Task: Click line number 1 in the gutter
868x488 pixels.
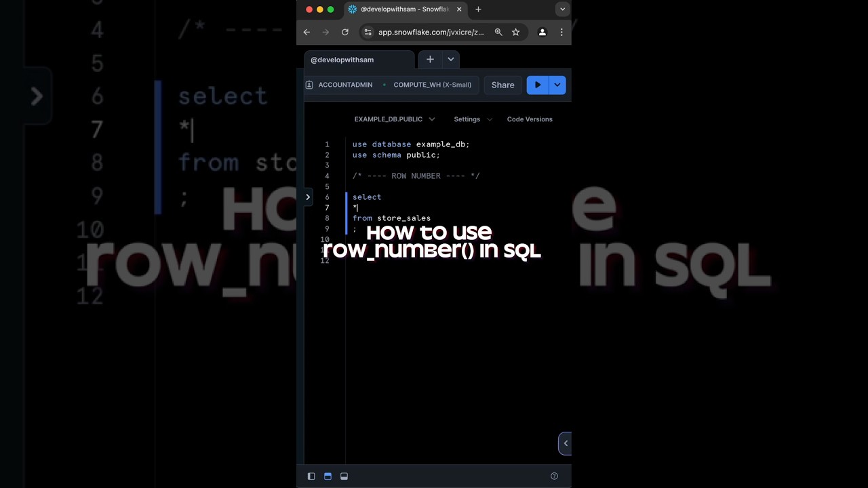Action: pyautogui.click(x=327, y=144)
